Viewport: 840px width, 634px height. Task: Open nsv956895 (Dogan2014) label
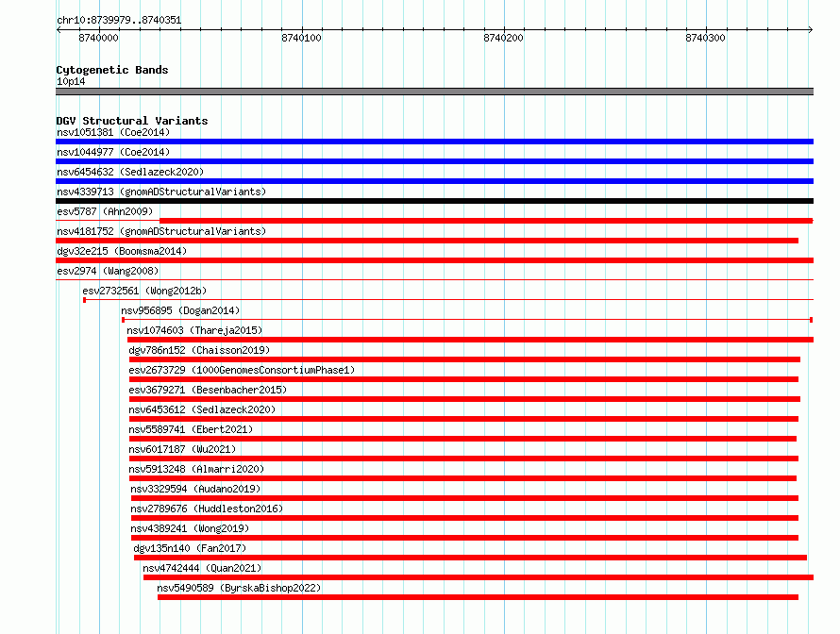point(180,310)
